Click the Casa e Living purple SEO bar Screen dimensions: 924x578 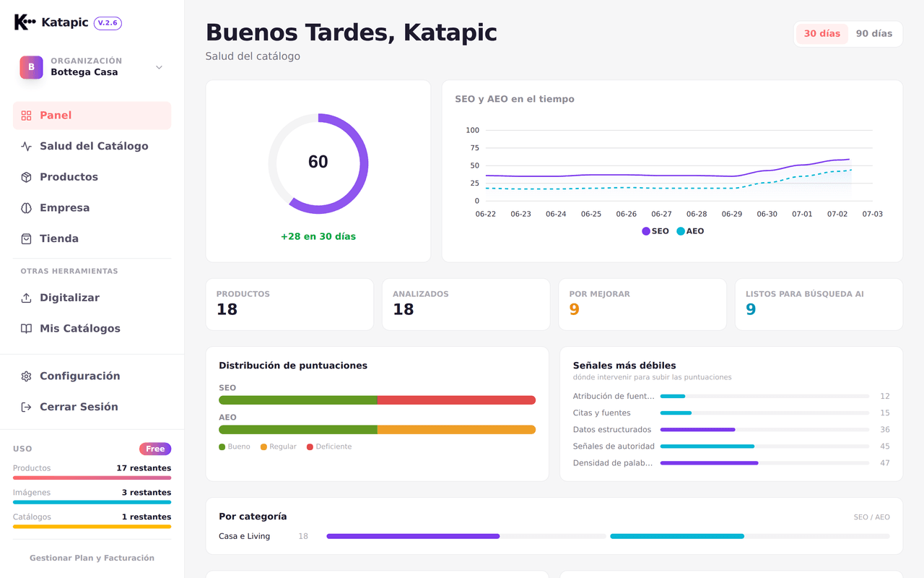(x=413, y=536)
